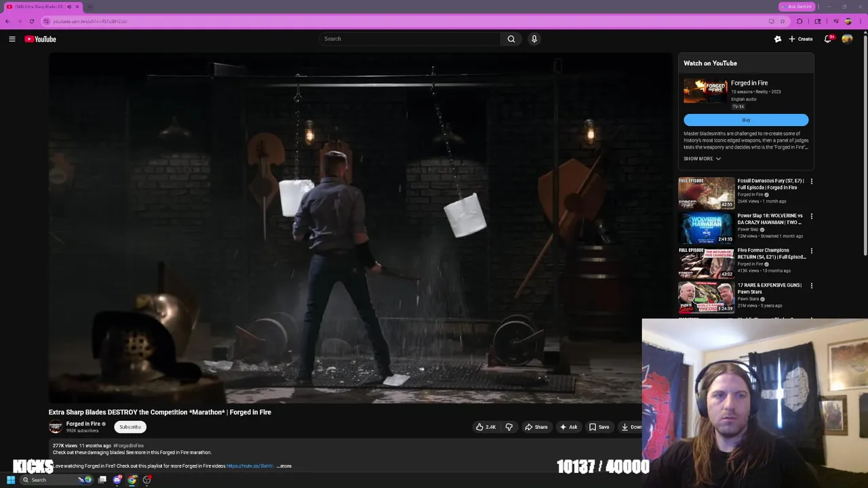Go forward with the browser forward arrow
868x488 pixels.
pos(20,21)
